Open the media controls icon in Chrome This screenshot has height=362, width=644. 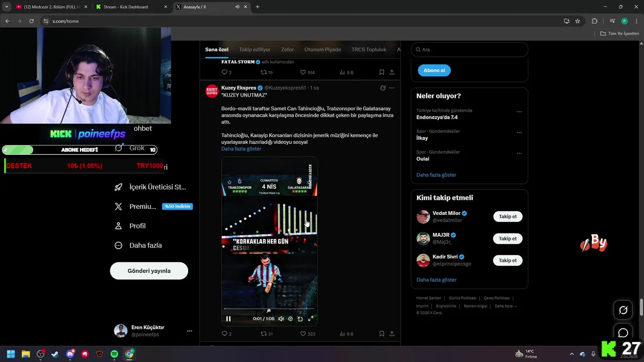(x=612, y=21)
